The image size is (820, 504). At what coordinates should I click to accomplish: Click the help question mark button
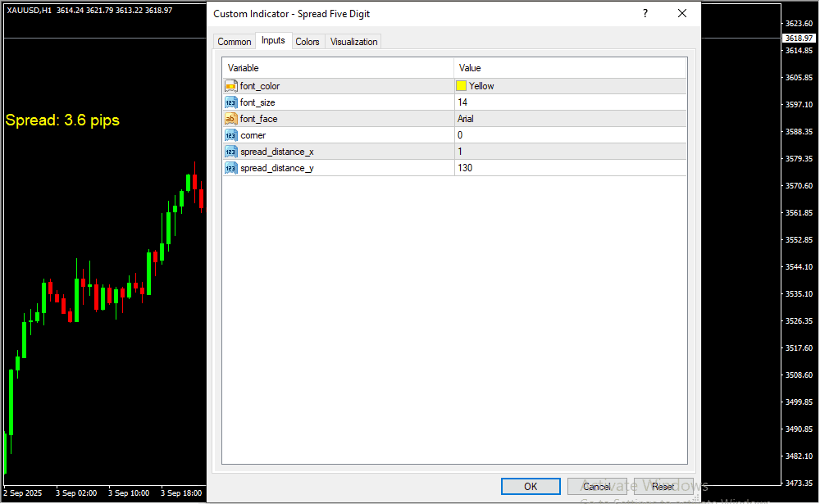tap(645, 14)
